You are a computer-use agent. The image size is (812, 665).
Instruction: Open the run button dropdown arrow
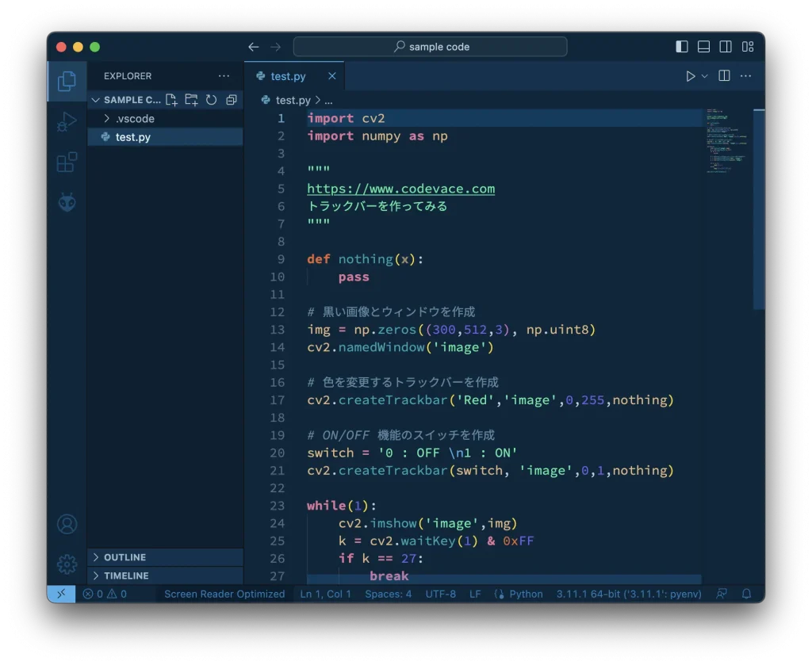point(704,76)
